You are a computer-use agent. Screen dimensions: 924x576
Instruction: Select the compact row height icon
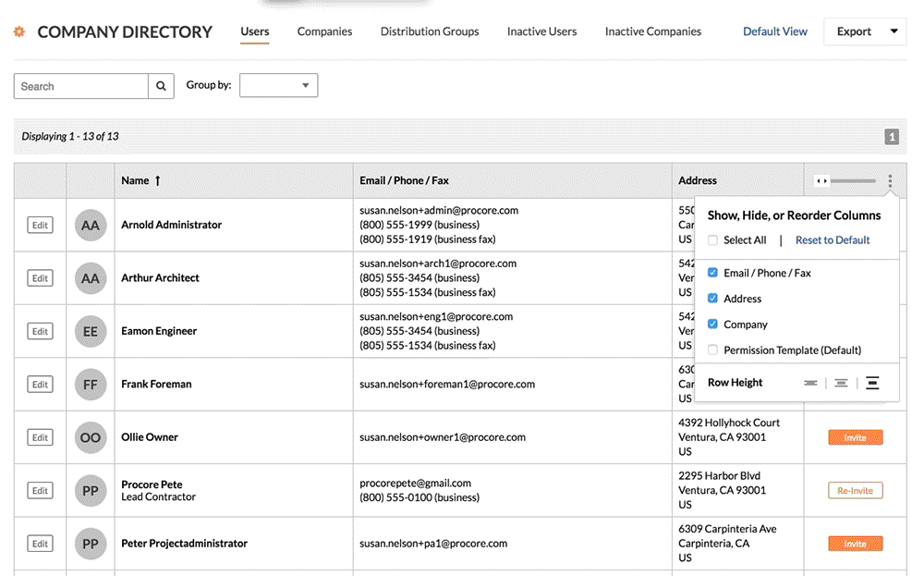[811, 383]
